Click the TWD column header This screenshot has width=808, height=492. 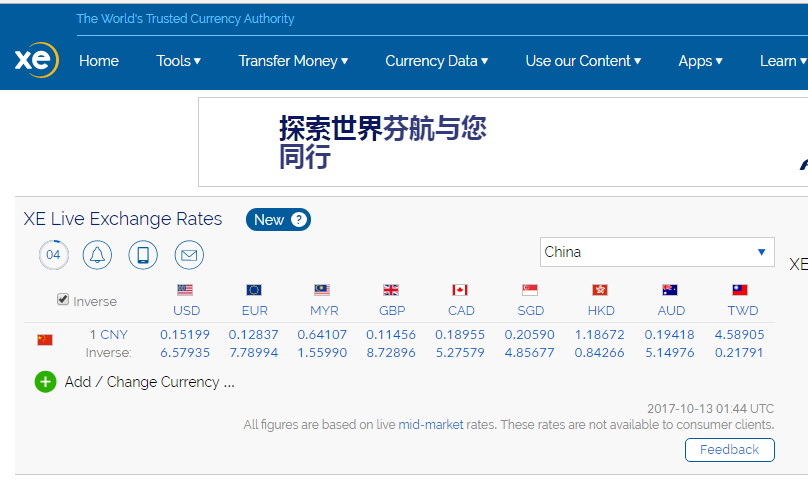click(743, 311)
